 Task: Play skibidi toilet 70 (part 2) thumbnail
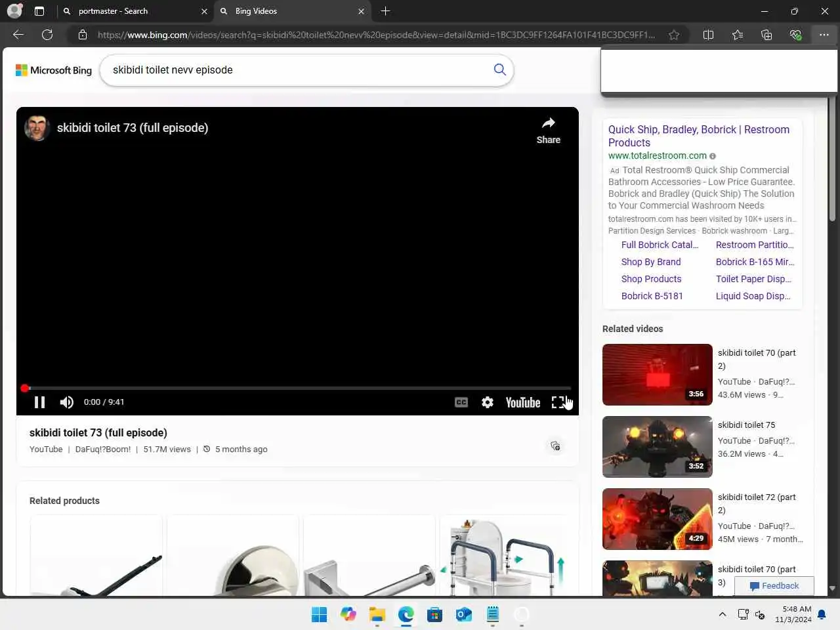click(x=658, y=375)
